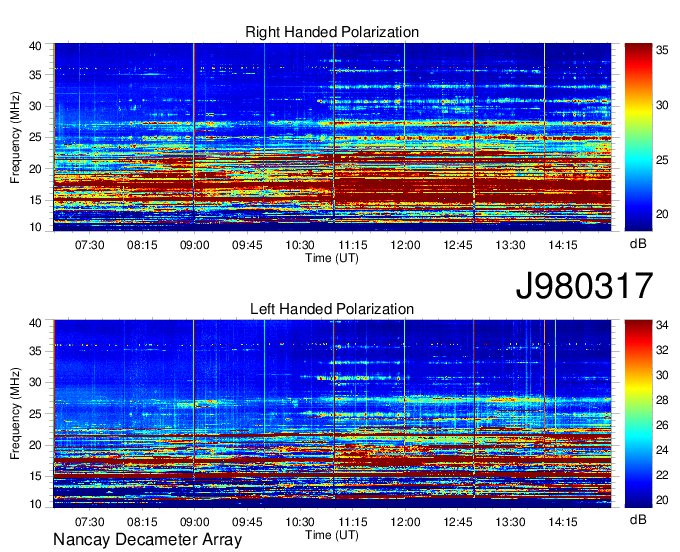Click the 26 dB label on bottom color bar
Screen dimensions: 680x552
tap(662, 425)
